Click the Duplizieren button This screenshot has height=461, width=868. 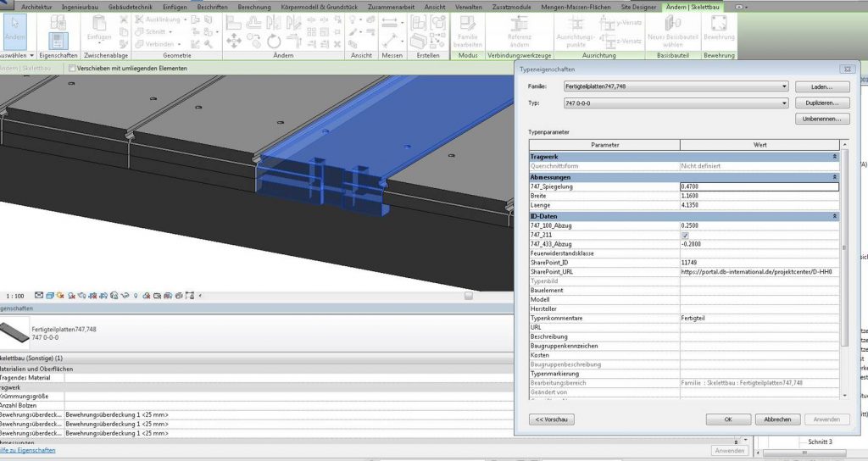(821, 103)
